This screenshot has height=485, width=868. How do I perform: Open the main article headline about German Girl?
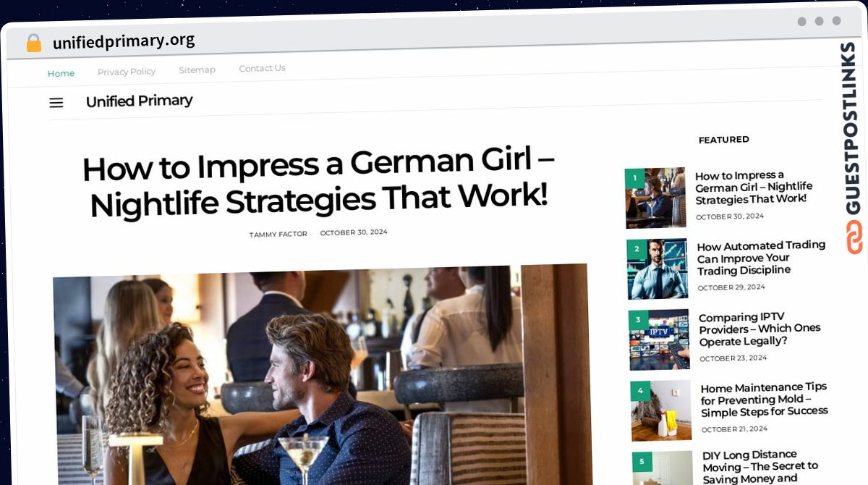pyautogui.click(x=318, y=182)
